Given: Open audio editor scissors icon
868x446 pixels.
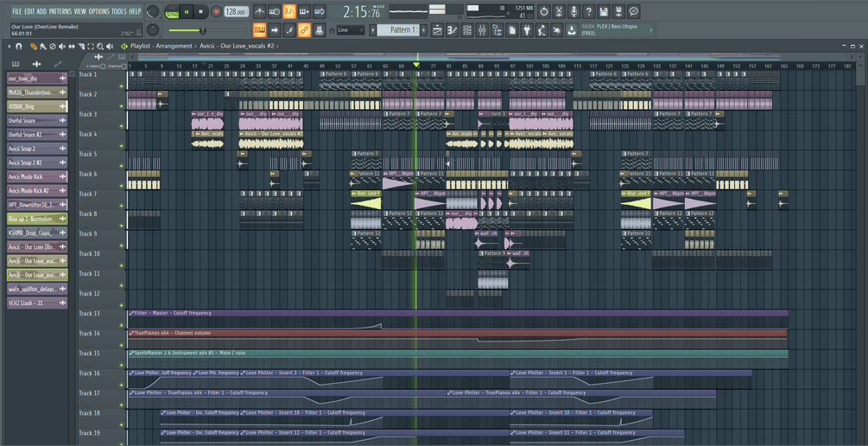Looking at the screenshot, I should coord(559,11).
